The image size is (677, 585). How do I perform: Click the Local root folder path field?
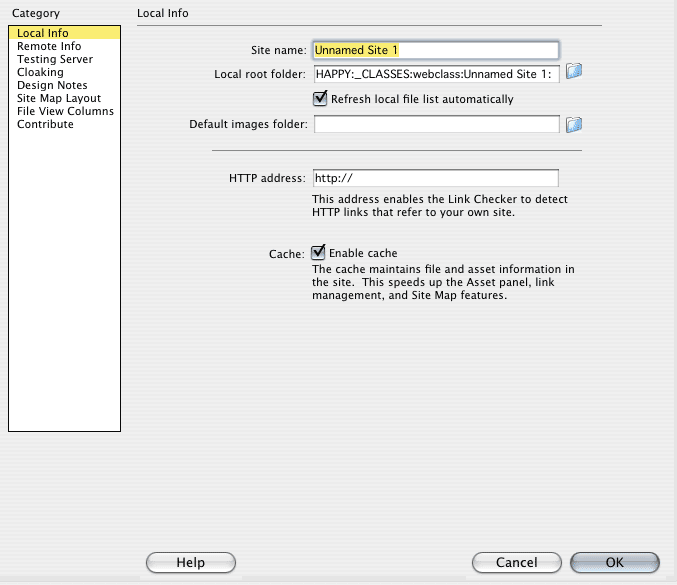click(435, 73)
